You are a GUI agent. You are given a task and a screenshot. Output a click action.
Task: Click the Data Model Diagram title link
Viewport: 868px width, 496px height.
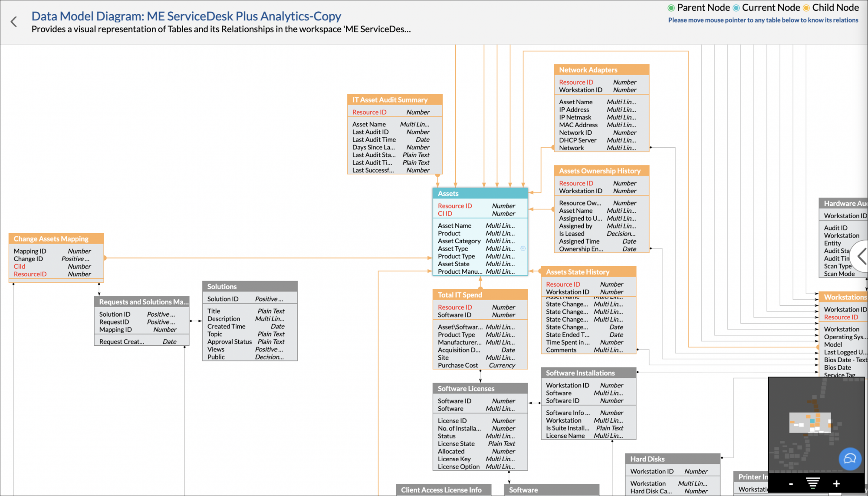(186, 16)
